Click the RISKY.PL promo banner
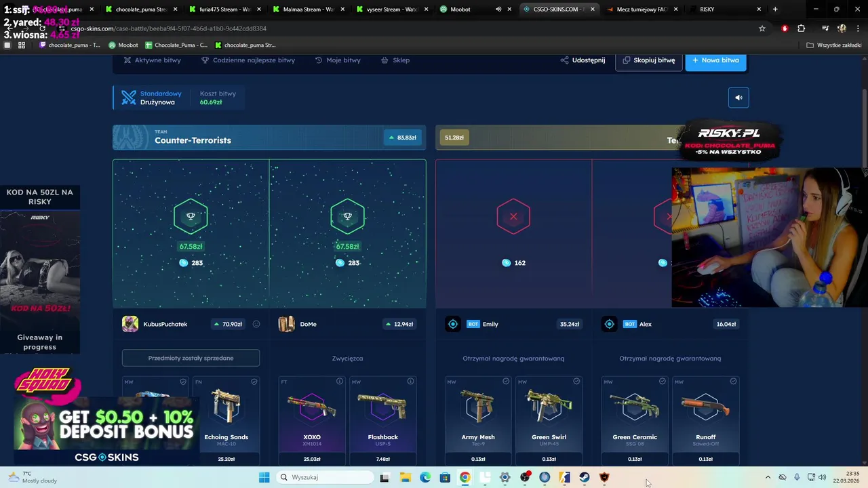The height and width of the screenshot is (488, 868). click(729, 141)
